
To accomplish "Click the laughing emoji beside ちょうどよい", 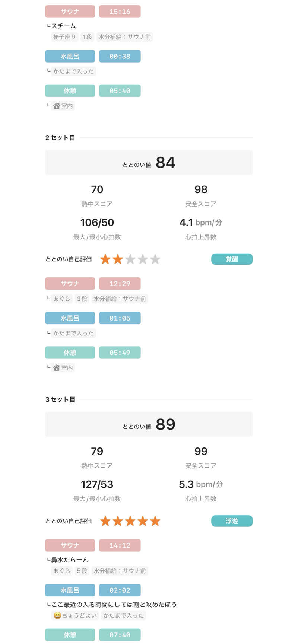I will click(57, 615).
